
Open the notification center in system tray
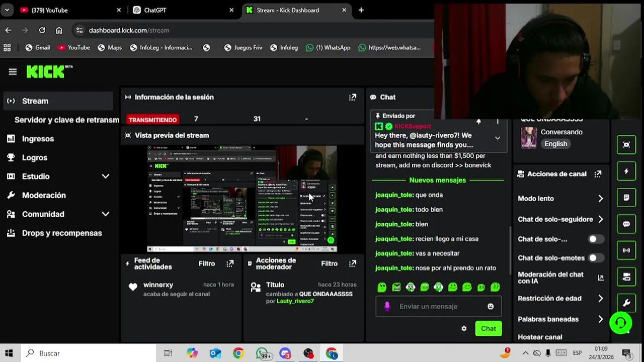tap(627, 353)
